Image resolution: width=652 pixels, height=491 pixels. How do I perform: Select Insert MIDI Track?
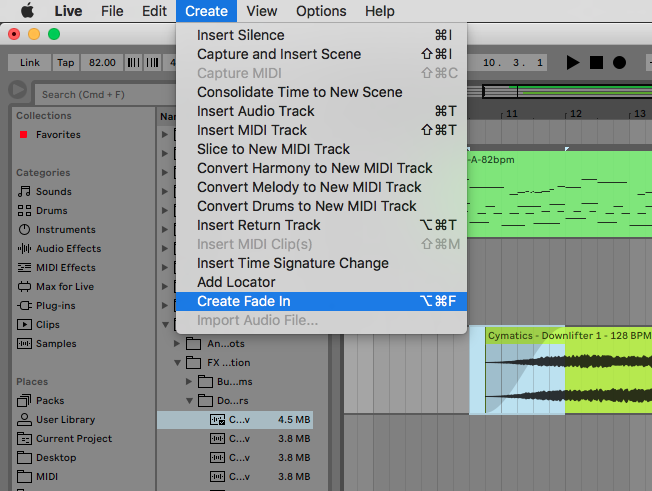pos(321,130)
